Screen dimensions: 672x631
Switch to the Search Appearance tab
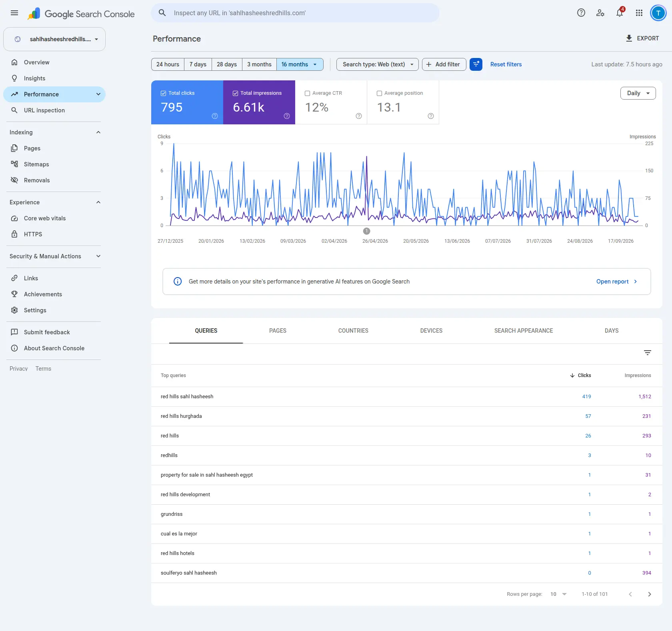(524, 331)
